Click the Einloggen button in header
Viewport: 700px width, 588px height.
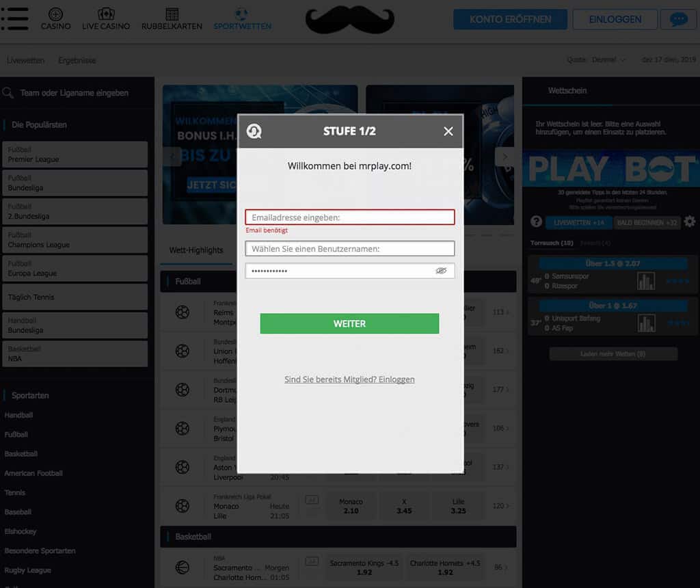click(615, 19)
